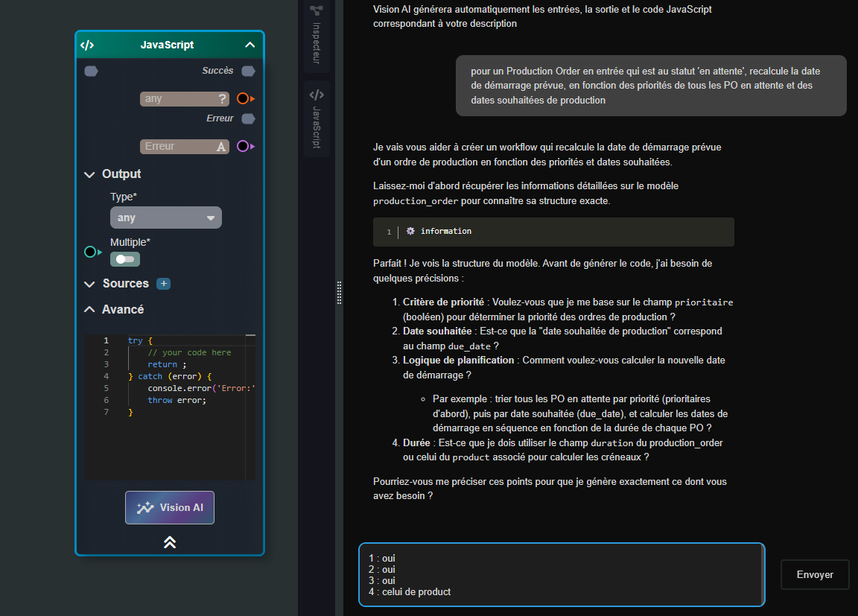Click the JavaScript code icon in node header
The height and width of the screenshot is (616, 858).
(87, 45)
